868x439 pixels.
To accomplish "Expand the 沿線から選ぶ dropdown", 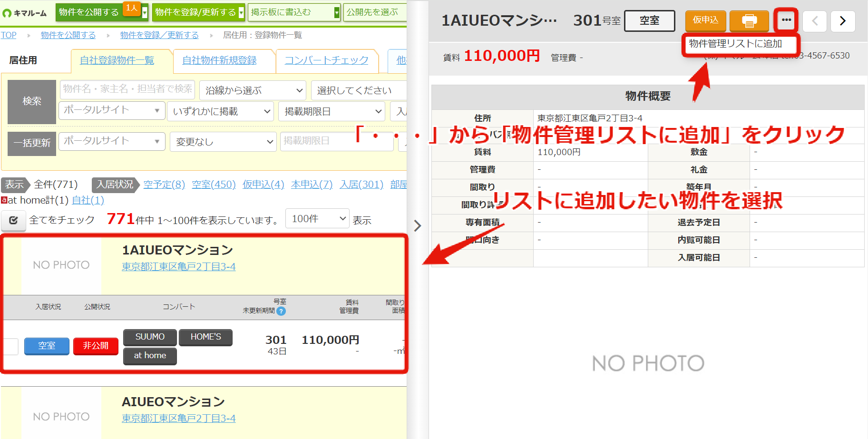I will point(253,90).
